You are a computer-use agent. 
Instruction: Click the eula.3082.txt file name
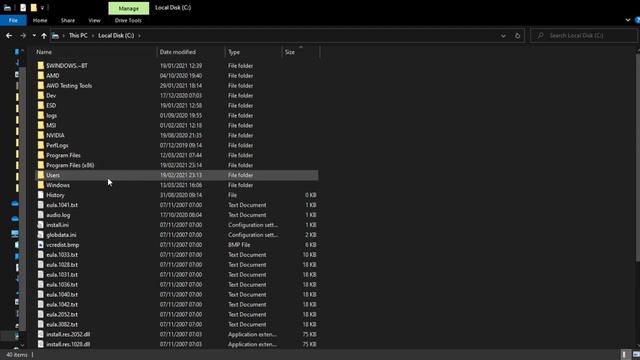(62, 324)
